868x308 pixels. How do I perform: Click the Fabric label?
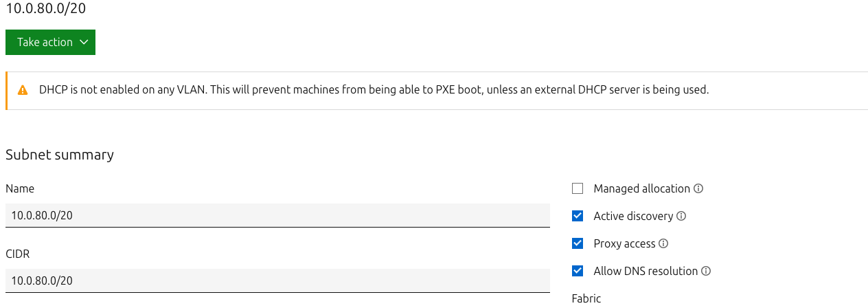click(x=586, y=298)
